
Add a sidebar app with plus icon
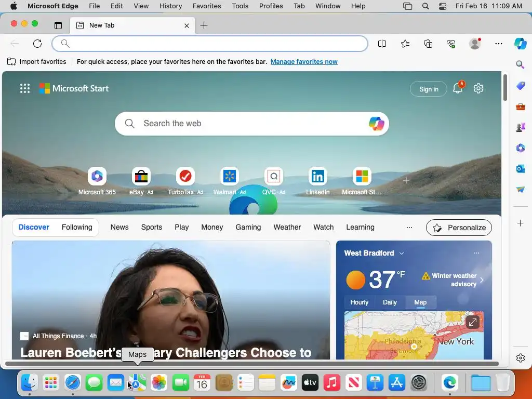pos(520,223)
